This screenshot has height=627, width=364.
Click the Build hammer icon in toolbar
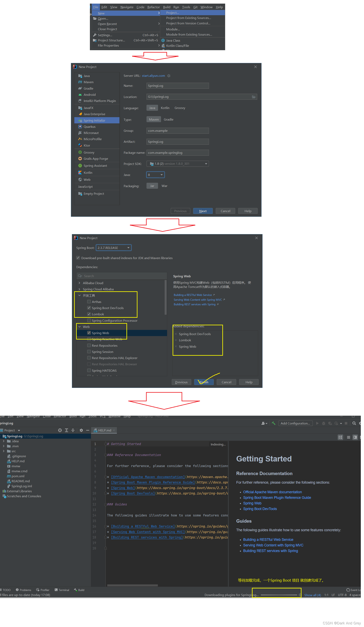coord(273,423)
